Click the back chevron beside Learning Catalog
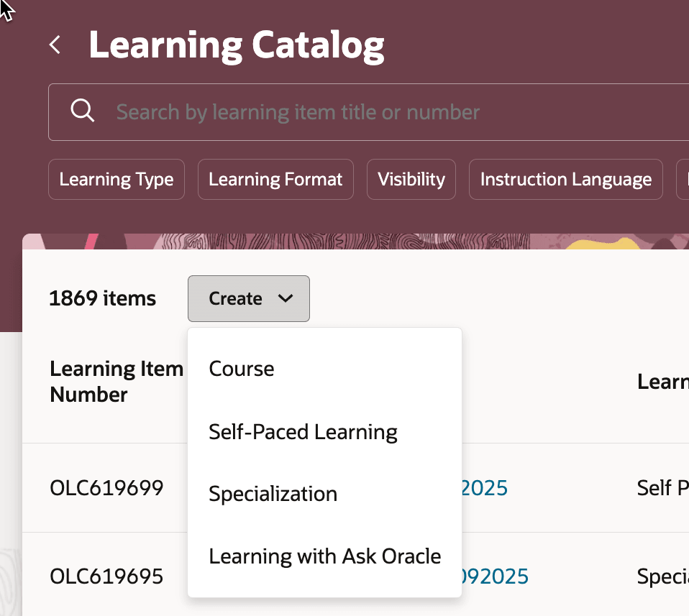 [x=55, y=44]
